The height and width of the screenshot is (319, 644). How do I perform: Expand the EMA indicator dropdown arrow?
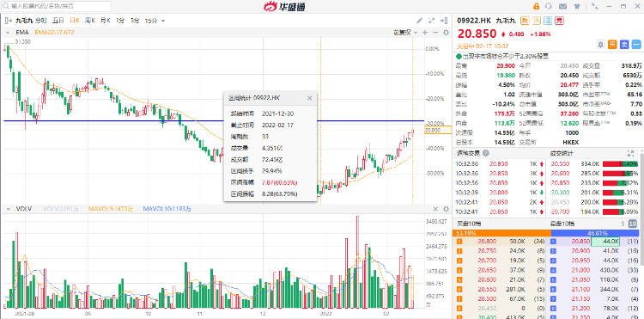pos(8,33)
